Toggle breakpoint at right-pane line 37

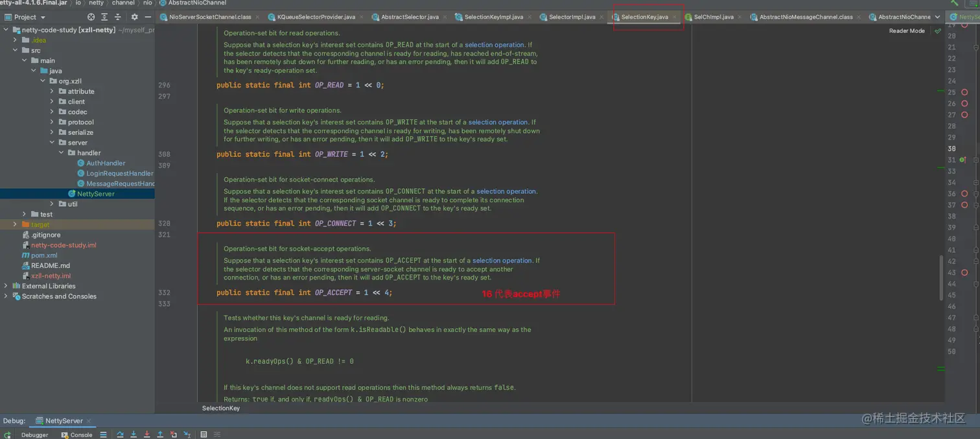point(964,205)
